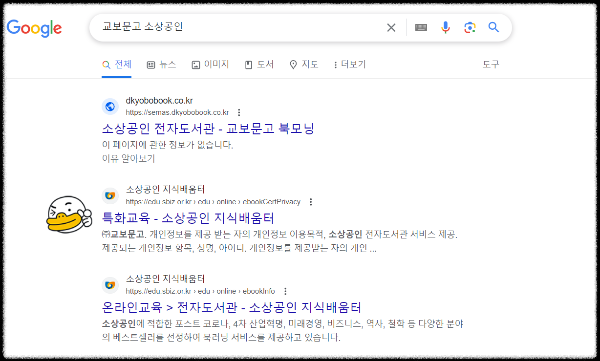The width and height of the screenshot is (600, 361).
Task: Clear the search query with X icon
Action: pyautogui.click(x=391, y=28)
